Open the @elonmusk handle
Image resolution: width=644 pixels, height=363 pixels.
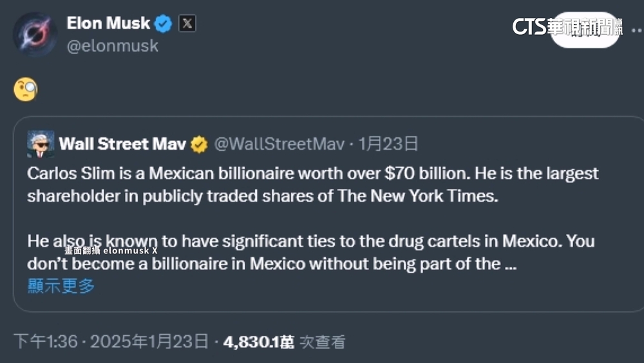[x=112, y=46]
